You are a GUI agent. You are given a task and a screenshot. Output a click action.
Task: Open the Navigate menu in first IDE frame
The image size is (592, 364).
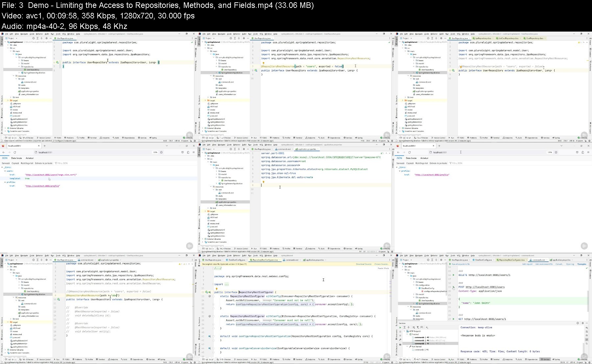[24, 34]
